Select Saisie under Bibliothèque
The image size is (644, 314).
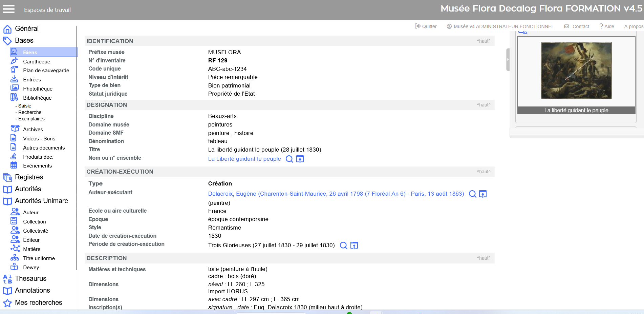point(24,106)
